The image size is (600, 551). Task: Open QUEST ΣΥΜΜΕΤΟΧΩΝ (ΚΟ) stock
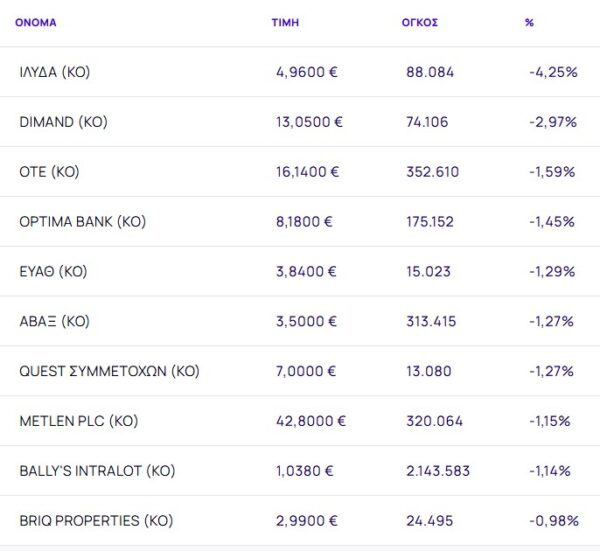(109, 372)
